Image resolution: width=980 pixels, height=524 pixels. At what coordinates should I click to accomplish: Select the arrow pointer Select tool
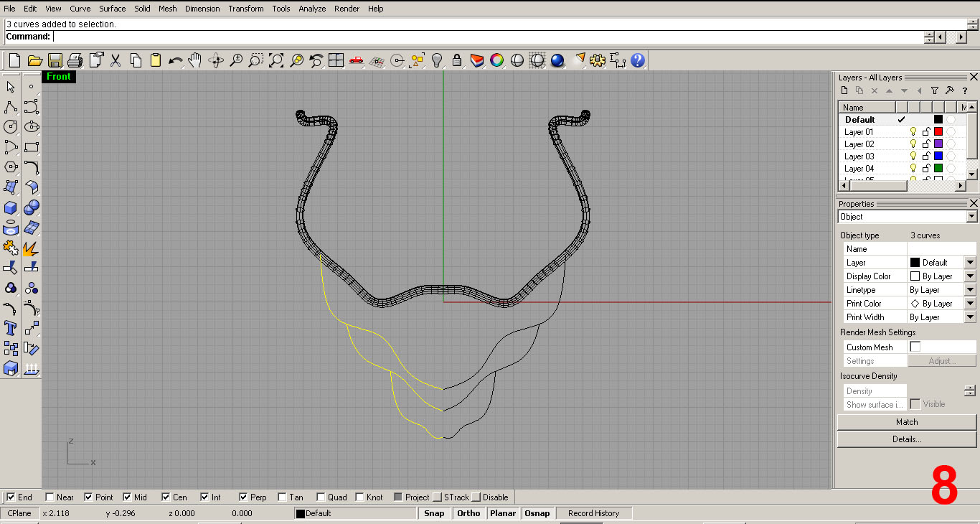click(x=11, y=86)
